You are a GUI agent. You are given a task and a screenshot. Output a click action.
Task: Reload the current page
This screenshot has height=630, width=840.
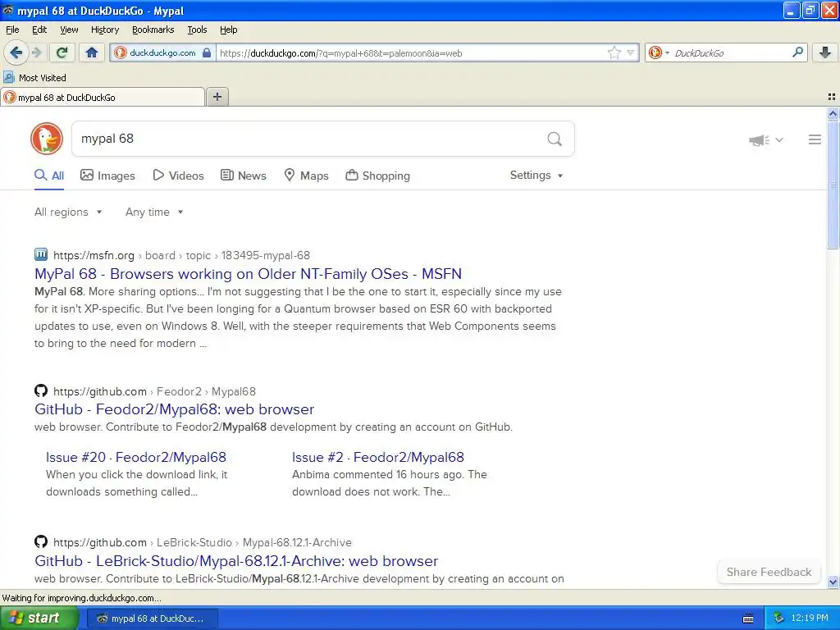click(x=62, y=52)
